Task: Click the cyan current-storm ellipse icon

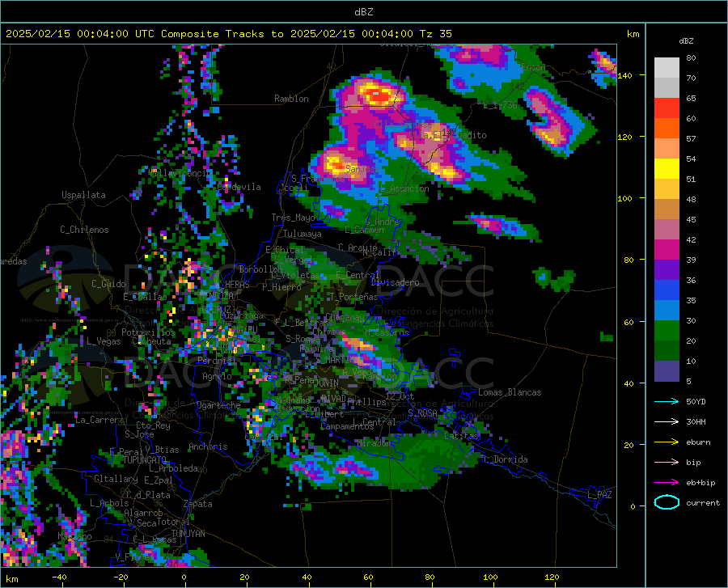Action: coord(667,502)
